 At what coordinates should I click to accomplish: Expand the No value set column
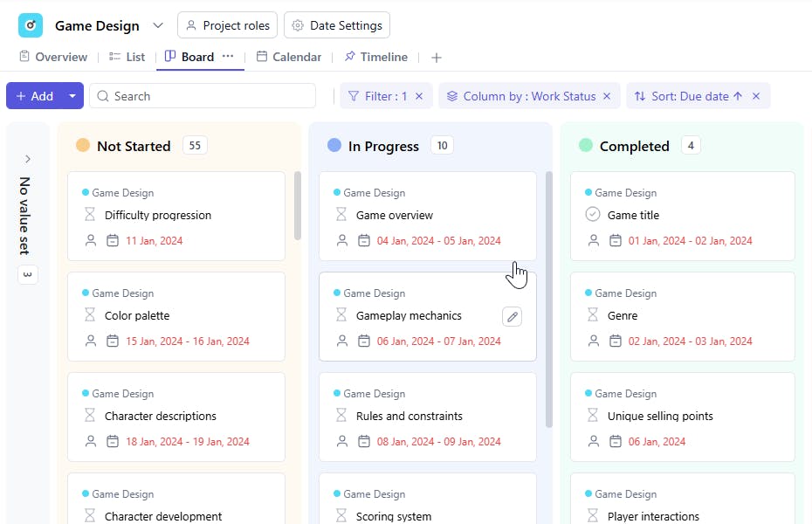point(28,159)
